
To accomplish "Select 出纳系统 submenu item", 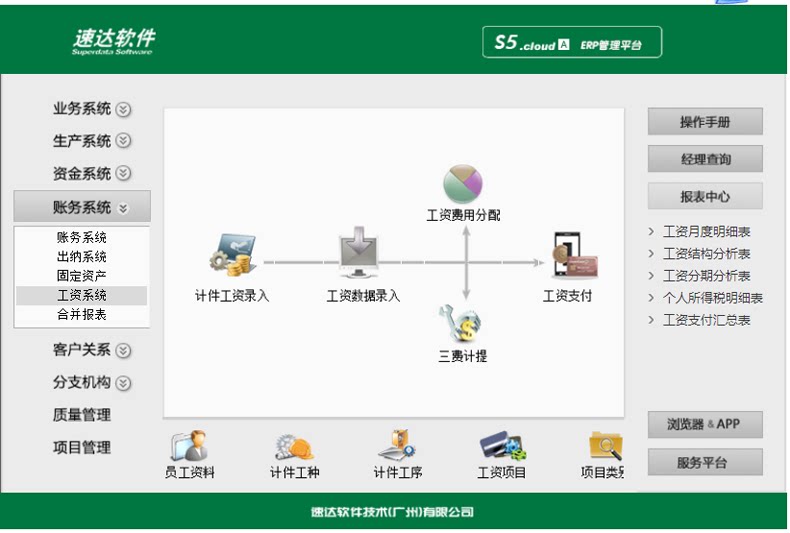I will pos(82,256).
